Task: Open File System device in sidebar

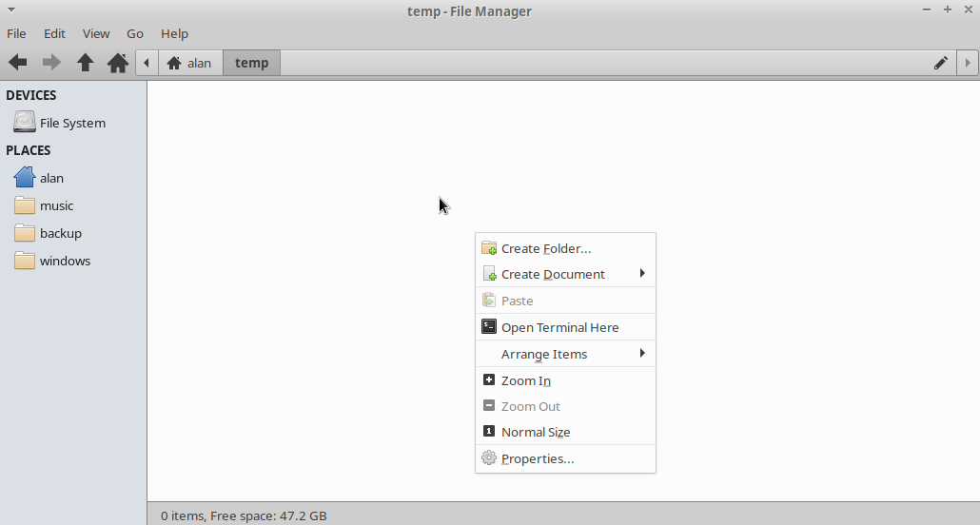Action: click(72, 123)
